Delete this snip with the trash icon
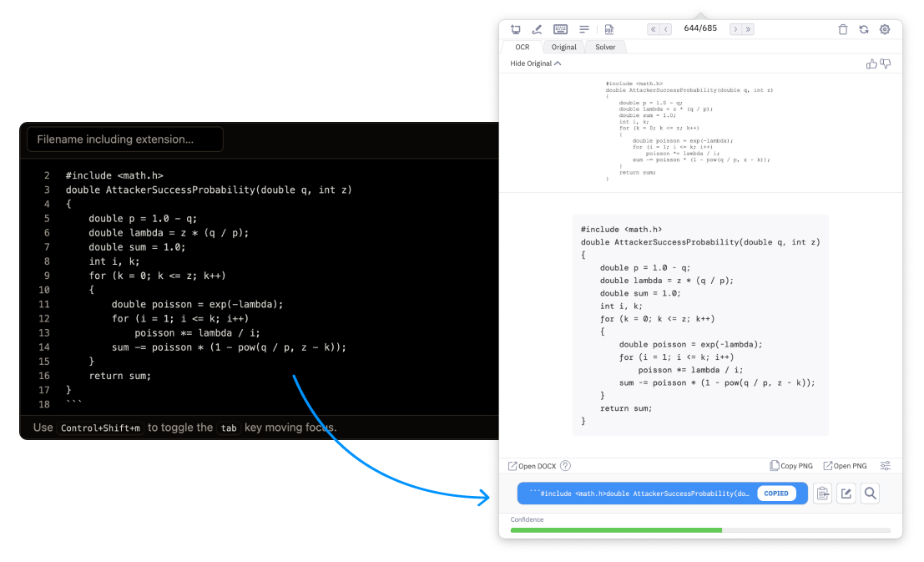Image resolution: width=924 pixels, height=562 pixels. coord(843,29)
